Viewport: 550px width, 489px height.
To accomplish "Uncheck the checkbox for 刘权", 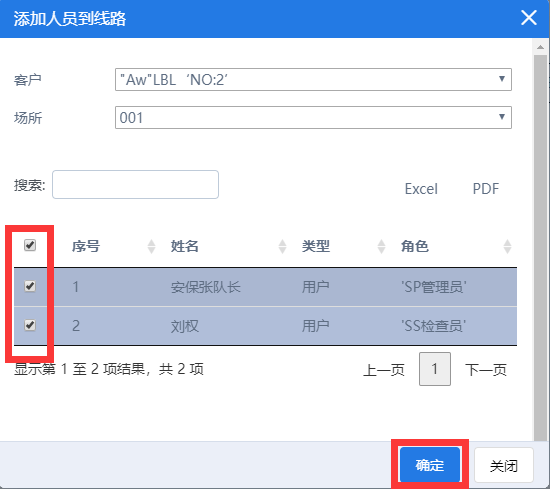I will [30, 325].
